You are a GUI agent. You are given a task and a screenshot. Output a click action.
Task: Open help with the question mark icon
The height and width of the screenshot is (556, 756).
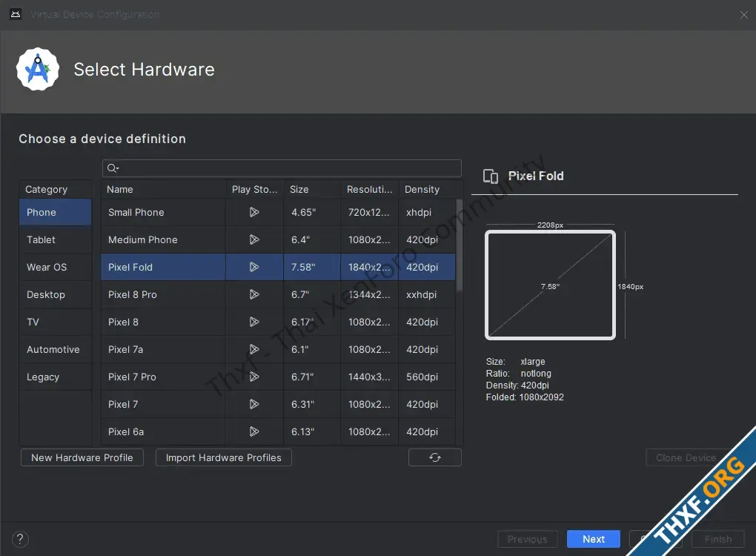pos(20,539)
